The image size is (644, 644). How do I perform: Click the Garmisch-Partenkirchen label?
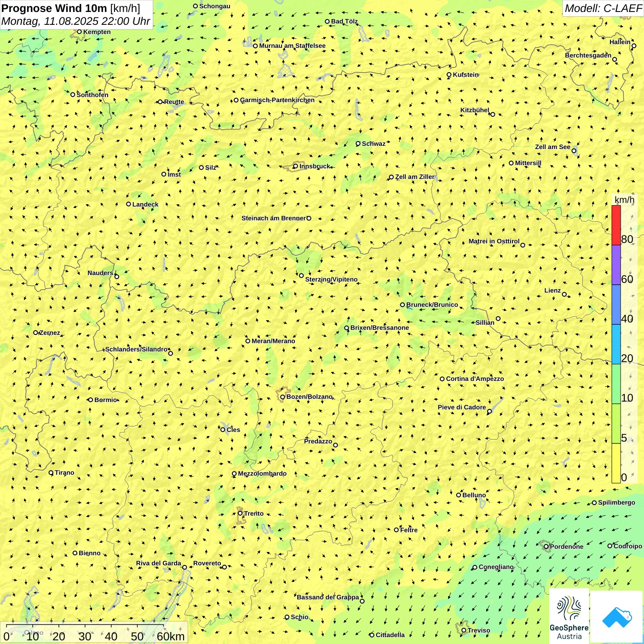tap(277, 100)
